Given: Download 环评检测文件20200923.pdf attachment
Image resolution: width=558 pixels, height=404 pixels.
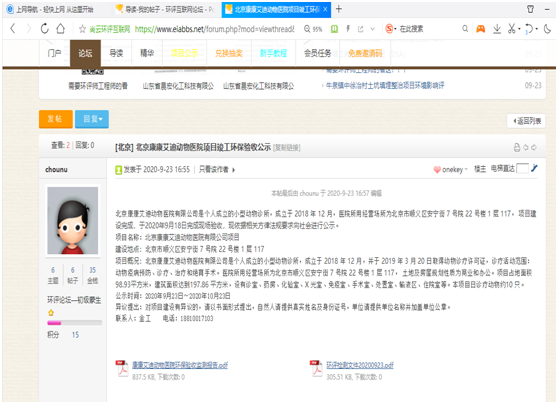Looking at the screenshot, I should pos(360,365).
